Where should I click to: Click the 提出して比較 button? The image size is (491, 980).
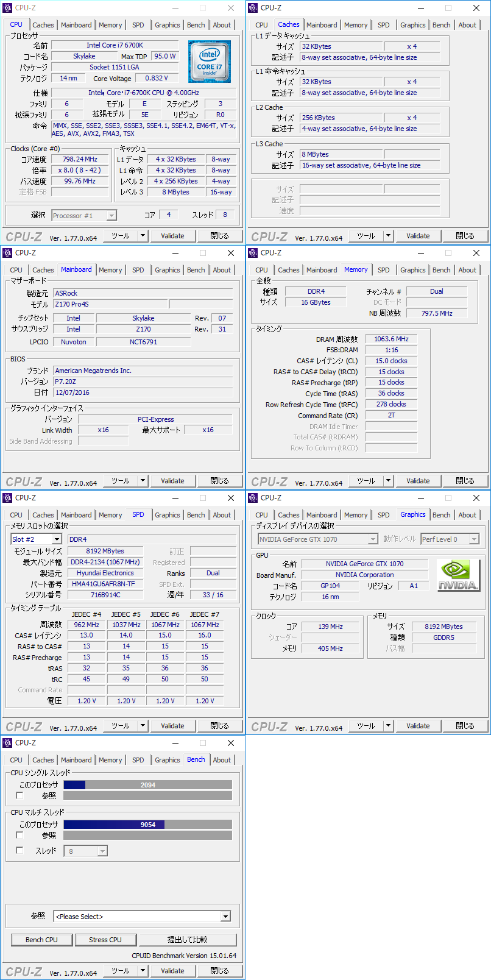[x=188, y=940]
